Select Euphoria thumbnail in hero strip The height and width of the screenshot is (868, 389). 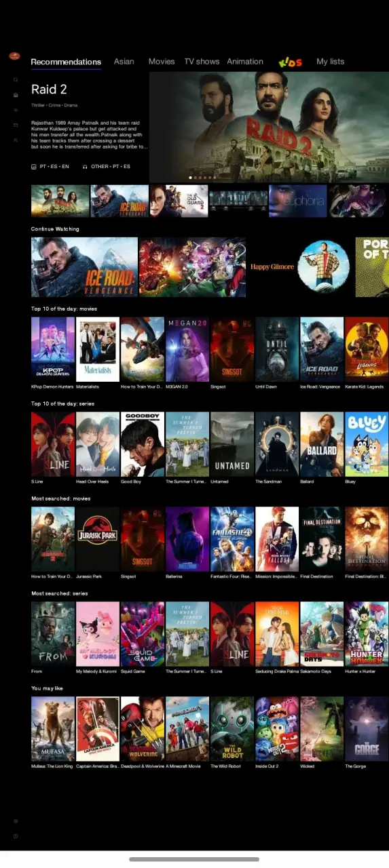click(298, 201)
